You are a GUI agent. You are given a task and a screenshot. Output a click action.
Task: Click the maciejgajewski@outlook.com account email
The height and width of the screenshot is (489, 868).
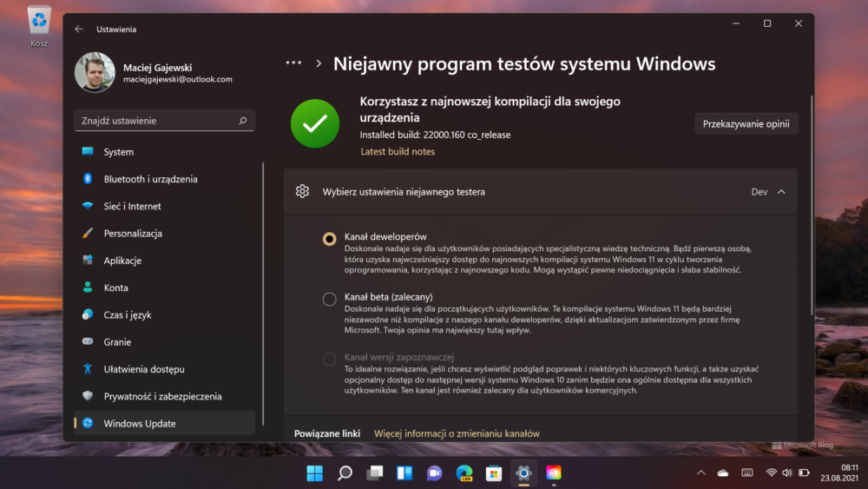pos(178,79)
